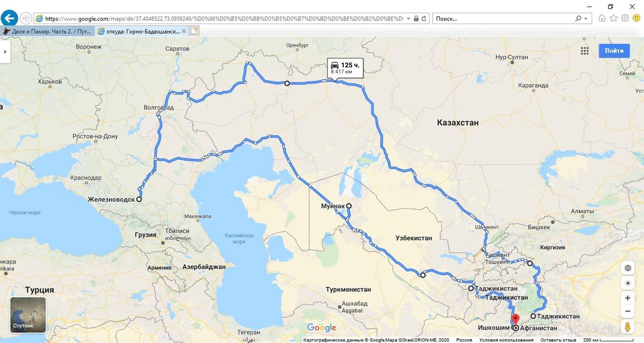Open the browser Home icon

point(602,19)
